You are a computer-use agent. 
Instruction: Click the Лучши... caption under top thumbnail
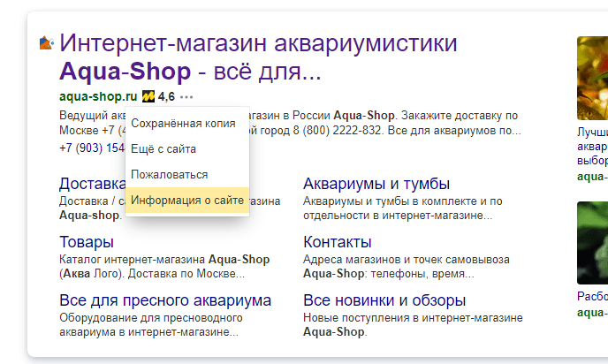tap(592, 146)
